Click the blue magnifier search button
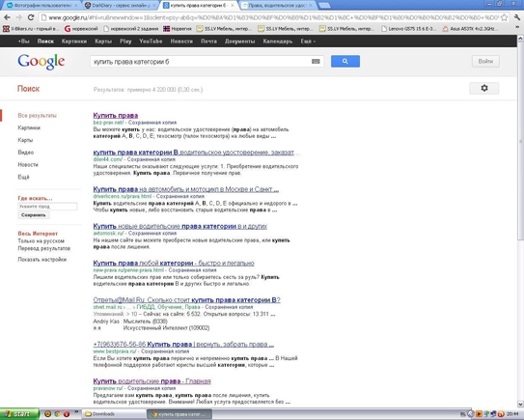This screenshot has width=524, height=420. 345,61
